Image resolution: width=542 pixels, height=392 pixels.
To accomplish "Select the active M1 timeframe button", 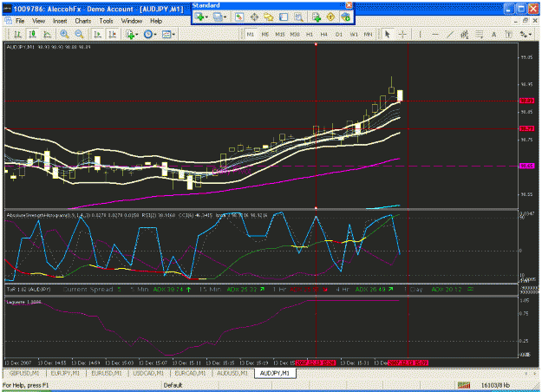I will 251,34.
